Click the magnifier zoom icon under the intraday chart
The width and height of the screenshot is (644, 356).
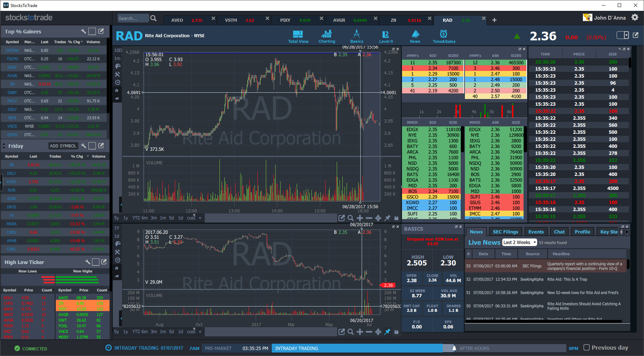(x=350, y=218)
